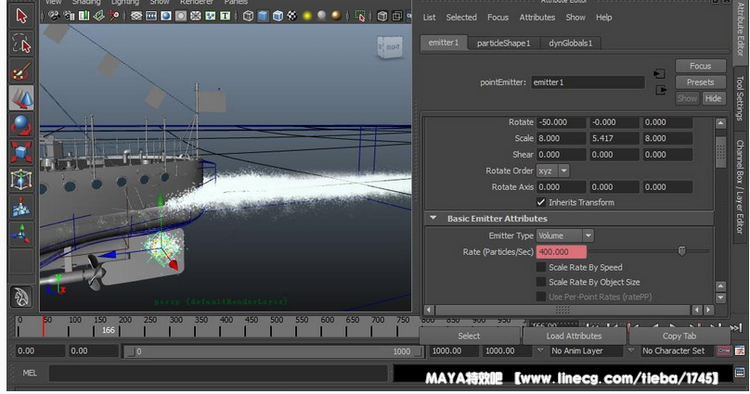The width and height of the screenshot is (750, 394).
Task: Toggle the Attribute Editor side tab
Action: 741,31
